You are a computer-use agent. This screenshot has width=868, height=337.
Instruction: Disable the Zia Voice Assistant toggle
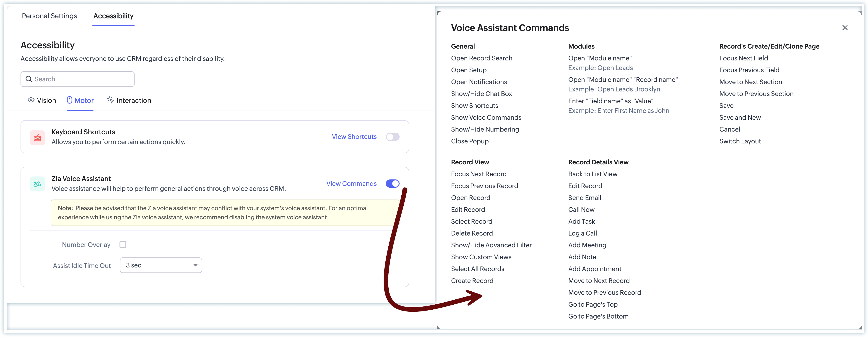(x=392, y=184)
